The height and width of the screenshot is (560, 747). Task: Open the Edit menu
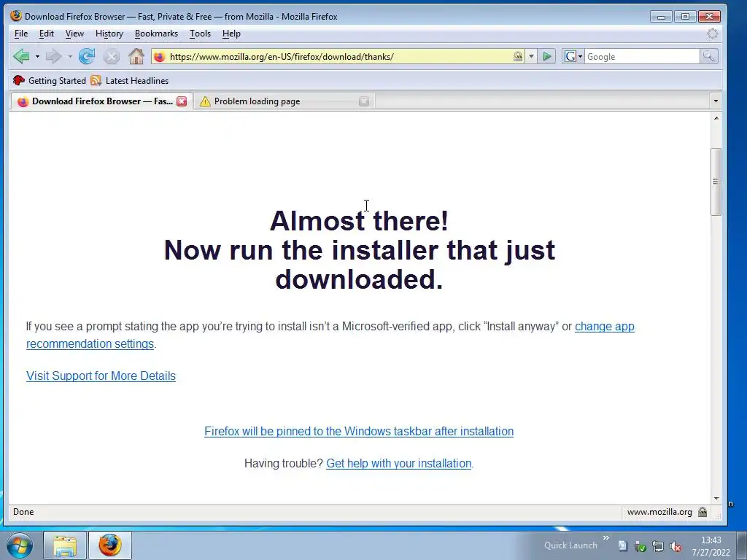tap(46, 34)
